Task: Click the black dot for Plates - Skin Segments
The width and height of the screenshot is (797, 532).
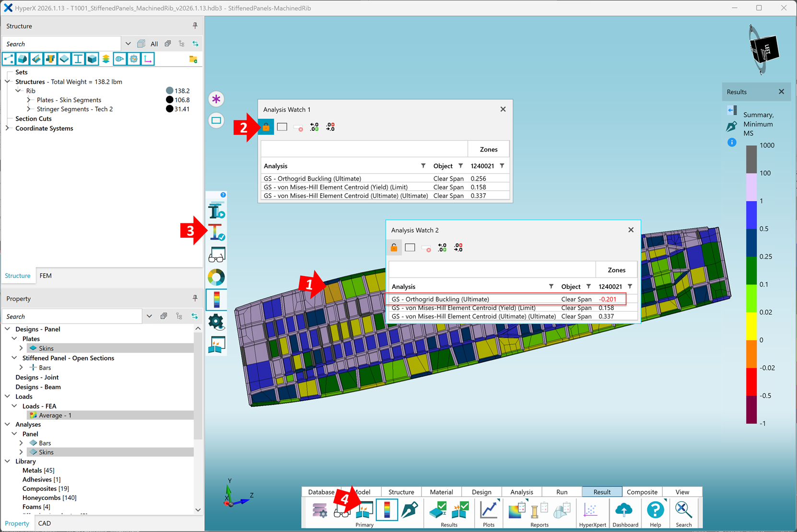Action: coord(169,100)
